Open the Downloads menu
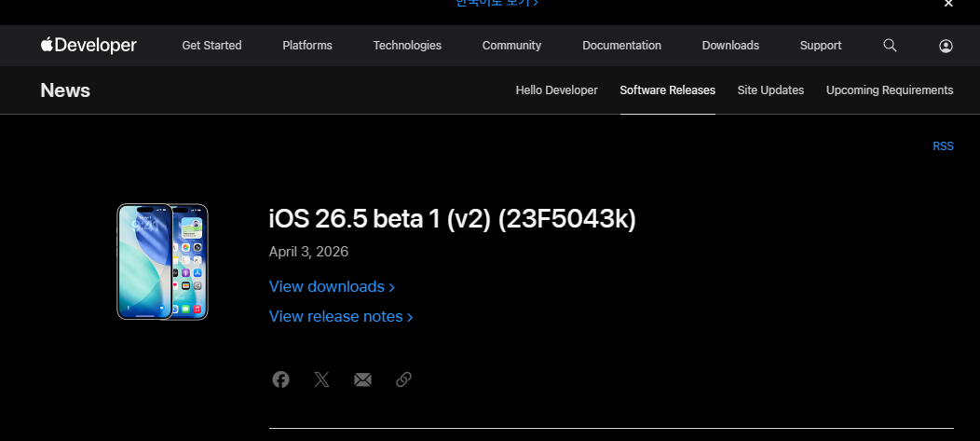Viewport: 980px width, 441px height. pos(730,46)
